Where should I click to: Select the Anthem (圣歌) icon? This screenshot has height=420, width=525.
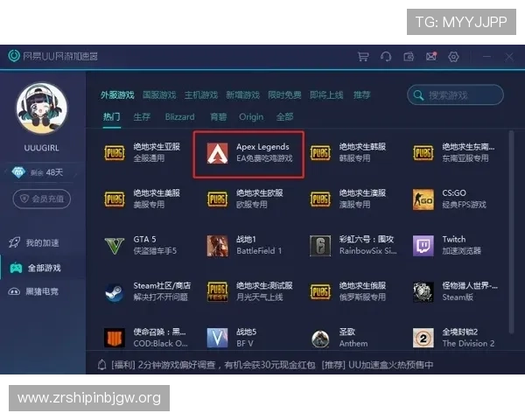(x=320, y=339)
